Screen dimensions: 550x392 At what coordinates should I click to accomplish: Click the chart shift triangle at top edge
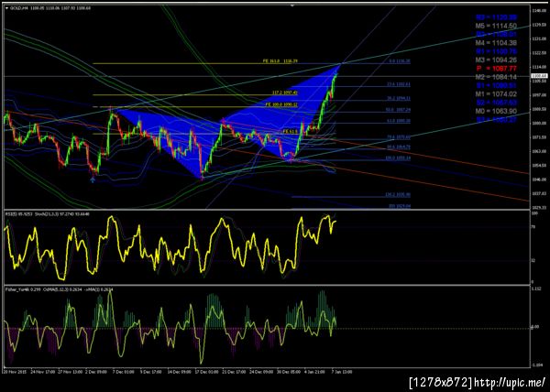(x=292, y=5)
